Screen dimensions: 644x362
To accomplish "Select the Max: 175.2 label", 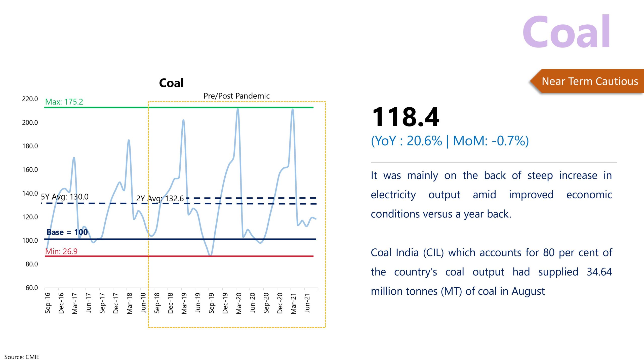I will (x=64, y=102).
